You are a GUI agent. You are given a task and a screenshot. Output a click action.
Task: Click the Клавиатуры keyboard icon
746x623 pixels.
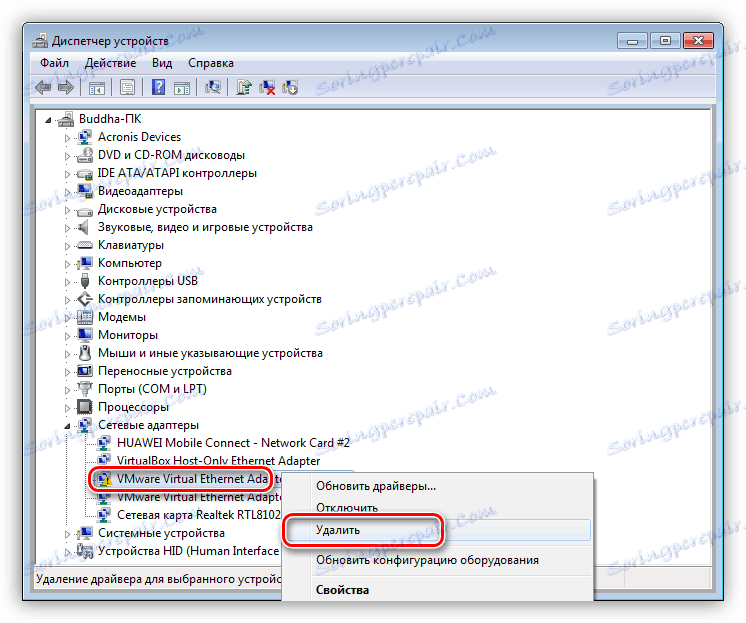tap(85, 245)
